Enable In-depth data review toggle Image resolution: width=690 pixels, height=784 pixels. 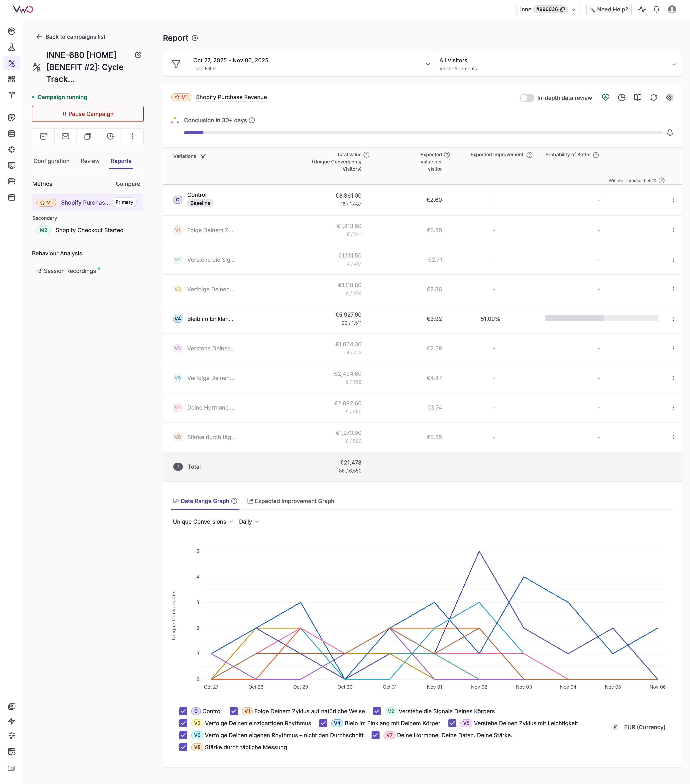pyautogui.click(x=527, y=98)
